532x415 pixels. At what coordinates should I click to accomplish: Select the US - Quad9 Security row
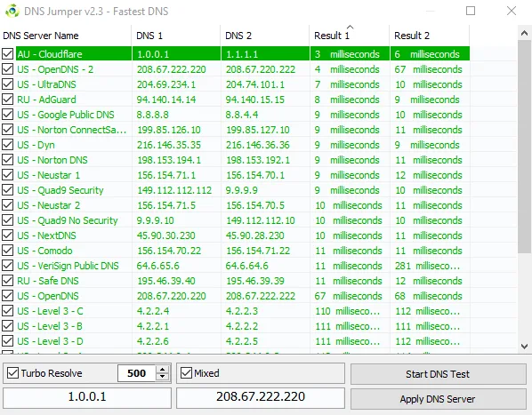[x=236, y=190]
